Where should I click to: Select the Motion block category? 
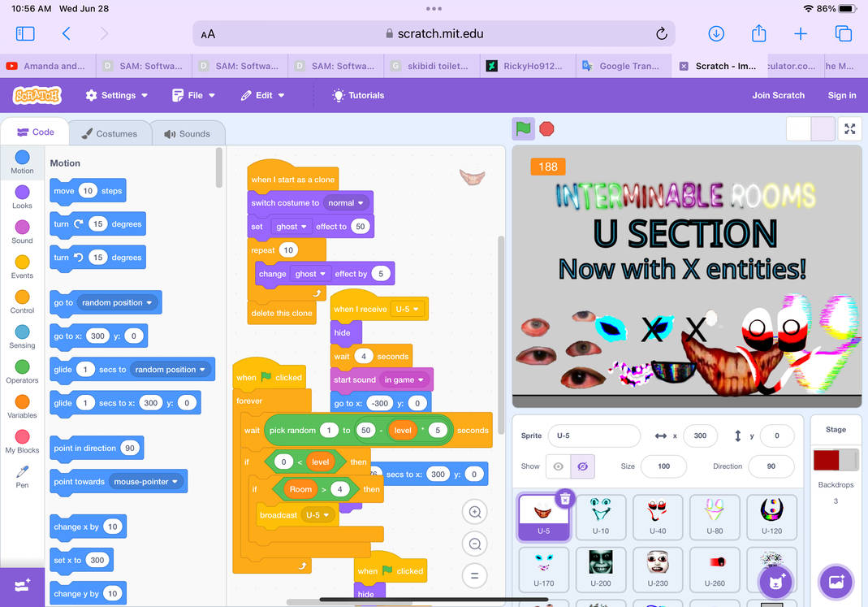point(22,163)
